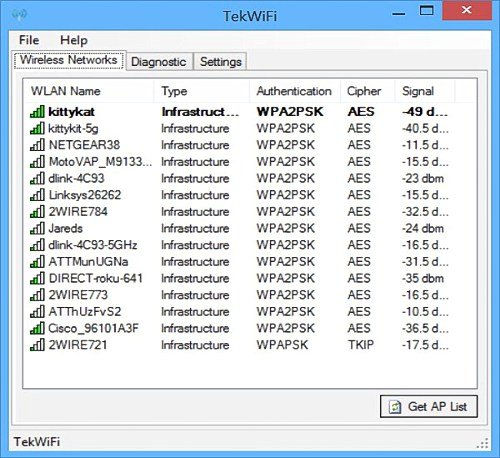Screen dimensions: 500x458
Task: Switch to the Settings tab
Action: [221, 62]
